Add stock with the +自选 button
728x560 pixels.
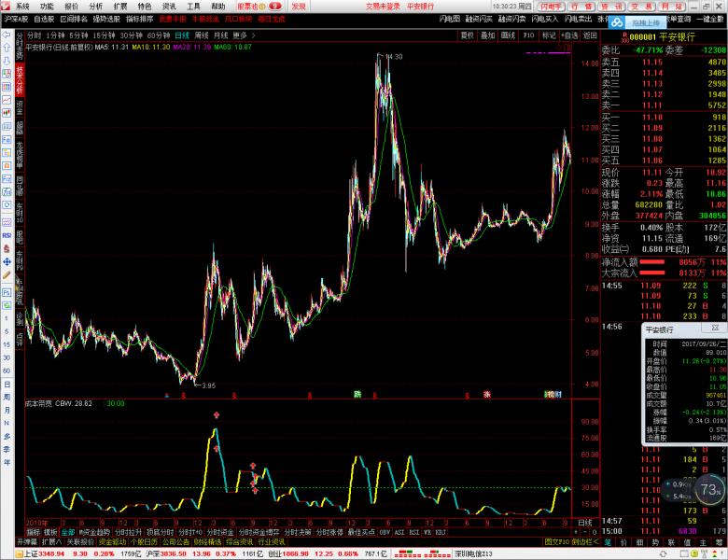(x=569, y=35)
